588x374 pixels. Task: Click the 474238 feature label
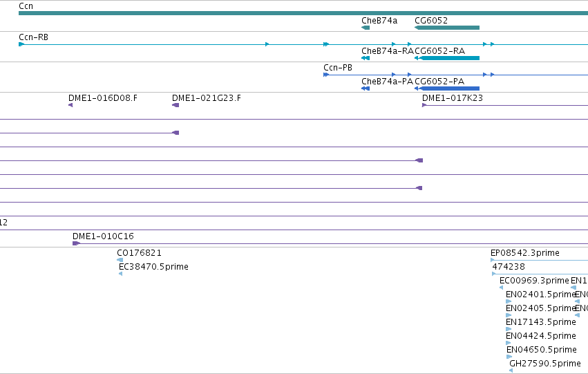point(509,267)
